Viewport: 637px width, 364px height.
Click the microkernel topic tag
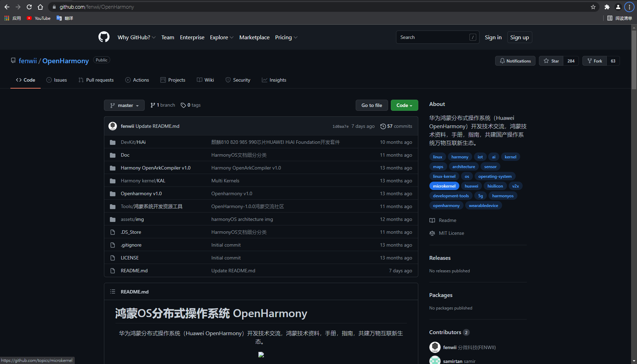(444, 186)
